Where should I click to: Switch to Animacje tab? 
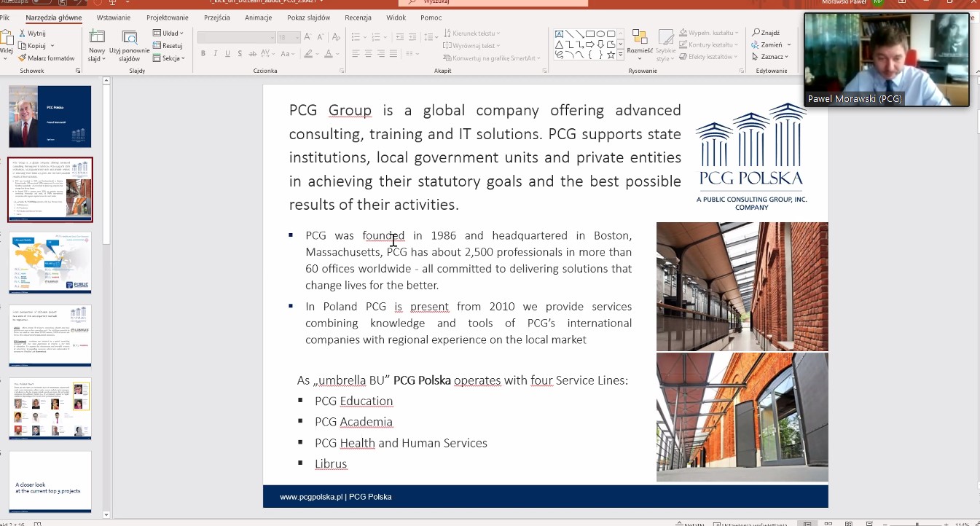pos(259,17)
